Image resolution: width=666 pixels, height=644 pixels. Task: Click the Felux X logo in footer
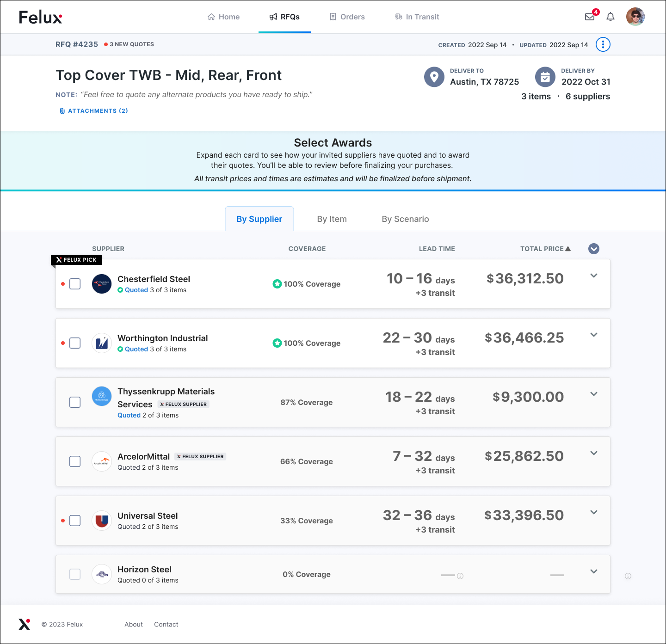tap(25, 624)
